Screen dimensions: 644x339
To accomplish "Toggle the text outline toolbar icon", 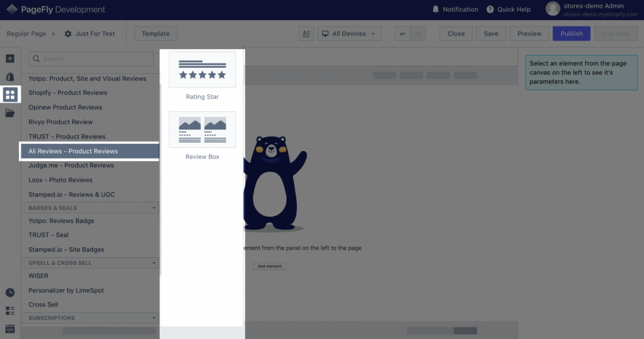I will (306, 34).
